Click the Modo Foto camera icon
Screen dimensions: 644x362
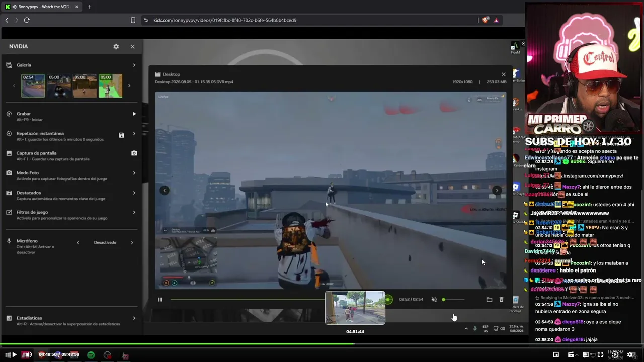pos(9,172)
